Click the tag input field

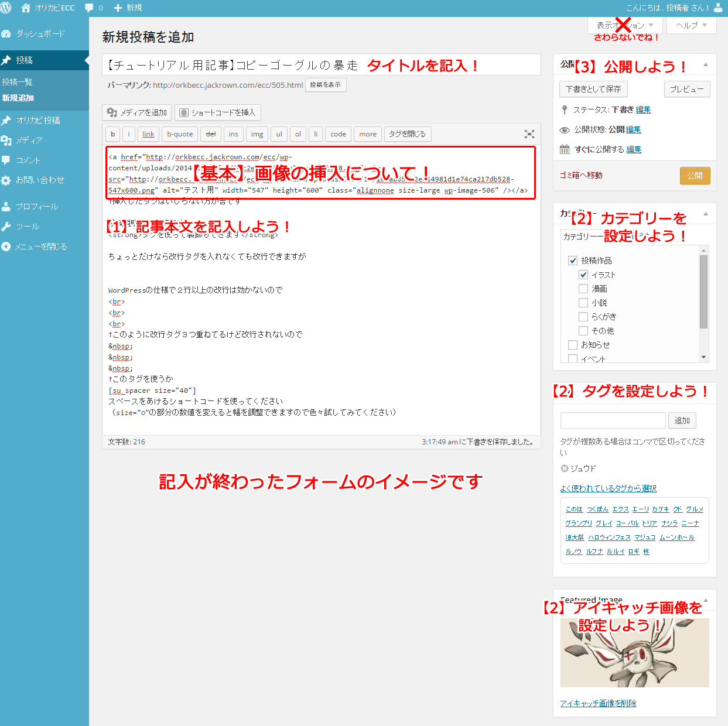point(613,420)
